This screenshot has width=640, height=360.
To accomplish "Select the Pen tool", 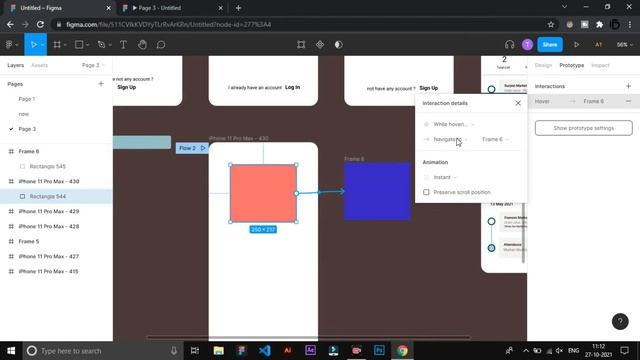I will point(101,44).
